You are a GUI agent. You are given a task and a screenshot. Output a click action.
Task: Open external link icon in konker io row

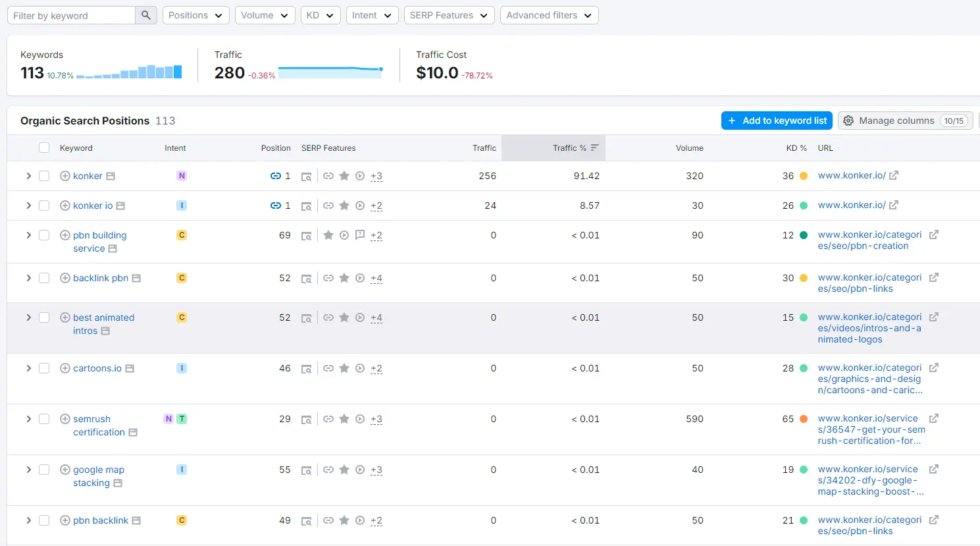pos(894,205)
